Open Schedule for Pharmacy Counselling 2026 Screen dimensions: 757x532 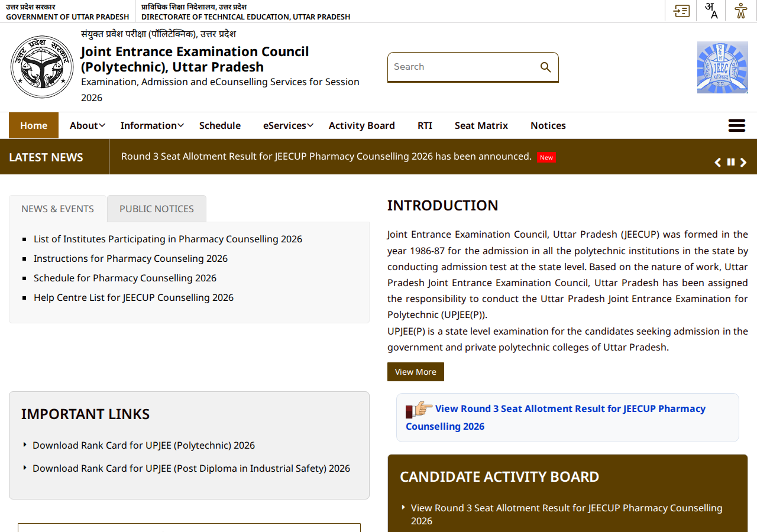(125, 278)
